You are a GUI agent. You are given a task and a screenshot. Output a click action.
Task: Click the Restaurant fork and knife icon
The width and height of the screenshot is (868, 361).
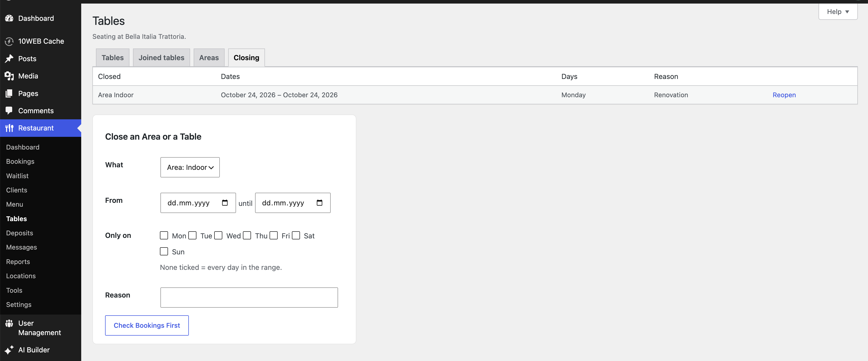tap(9, 128)
